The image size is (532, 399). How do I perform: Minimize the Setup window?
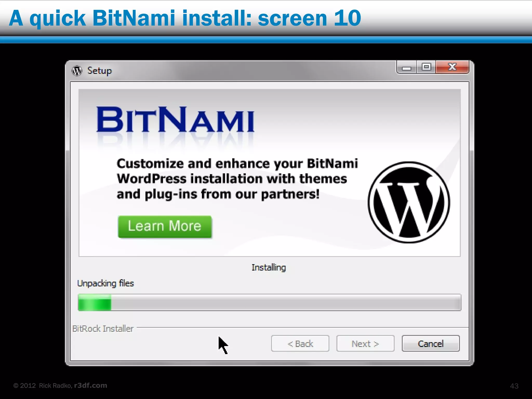(407, 68)
